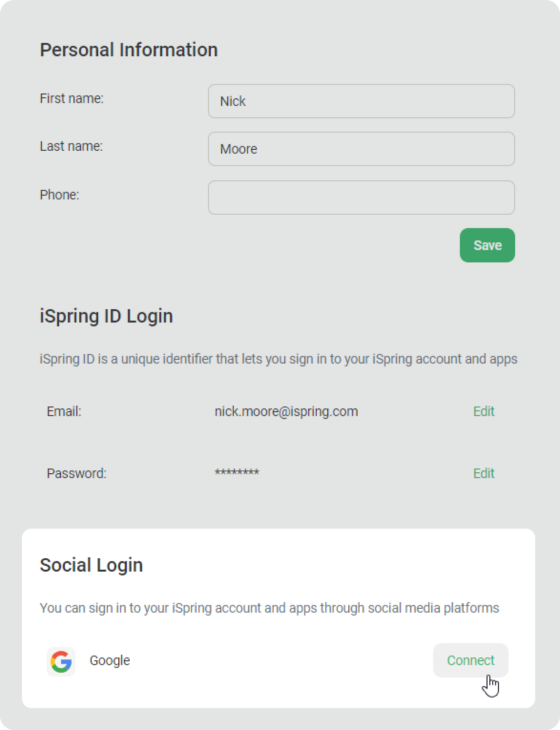Image resolution: width=560 pixels, height=730 pixels.
Task: Click the First name label
Action: pyautogui.click(x=72, y=98)
